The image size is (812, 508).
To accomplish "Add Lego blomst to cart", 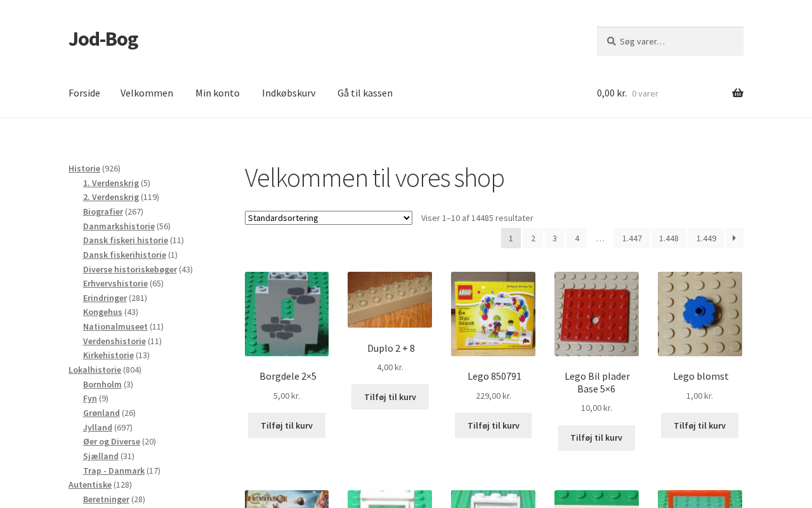I will [699, 425].
